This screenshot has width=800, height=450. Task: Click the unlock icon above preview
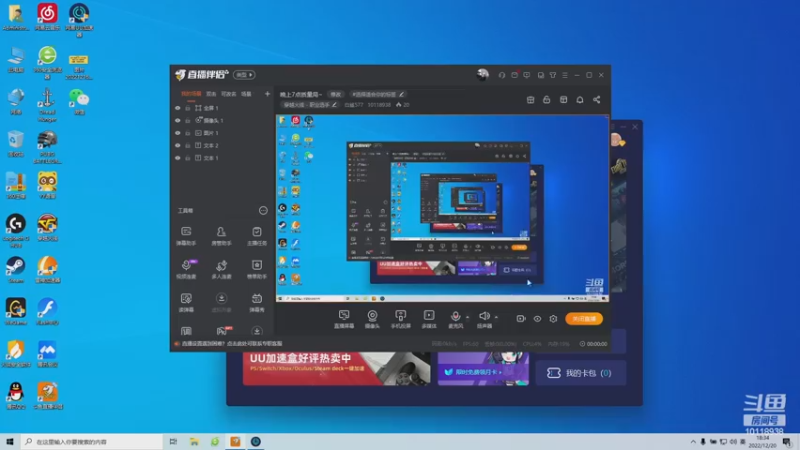(546, 99)
